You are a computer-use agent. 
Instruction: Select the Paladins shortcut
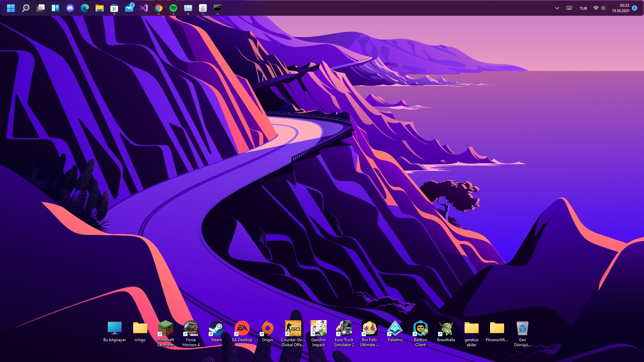[x=395, y=331]
